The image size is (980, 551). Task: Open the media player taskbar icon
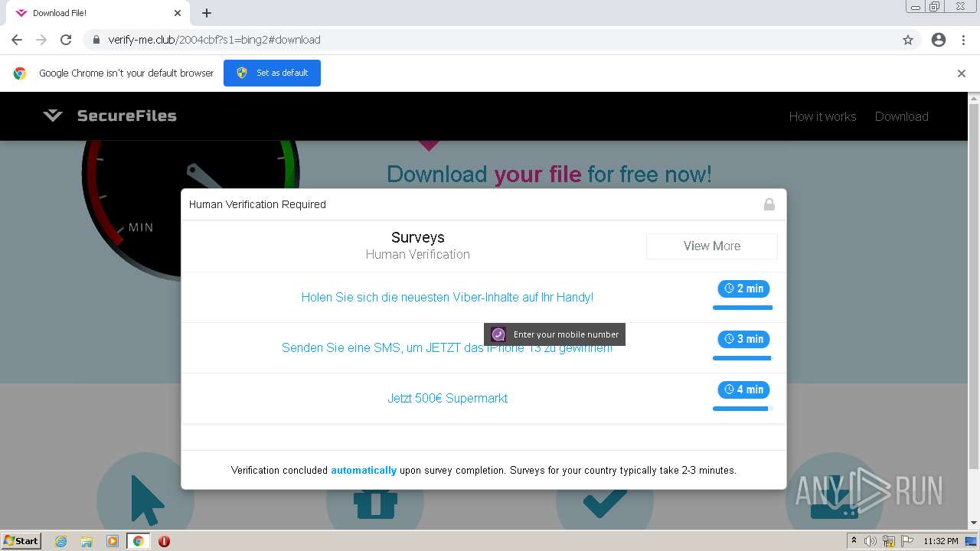[x=112, y=541]
